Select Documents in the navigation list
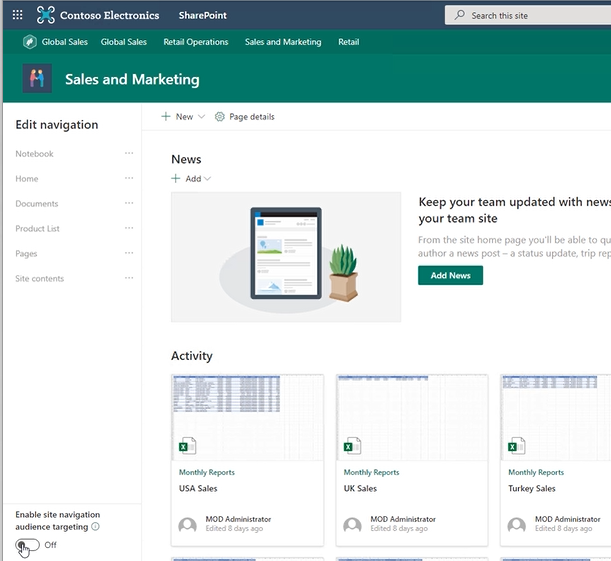The image size is (611, 561). [37, 203]
